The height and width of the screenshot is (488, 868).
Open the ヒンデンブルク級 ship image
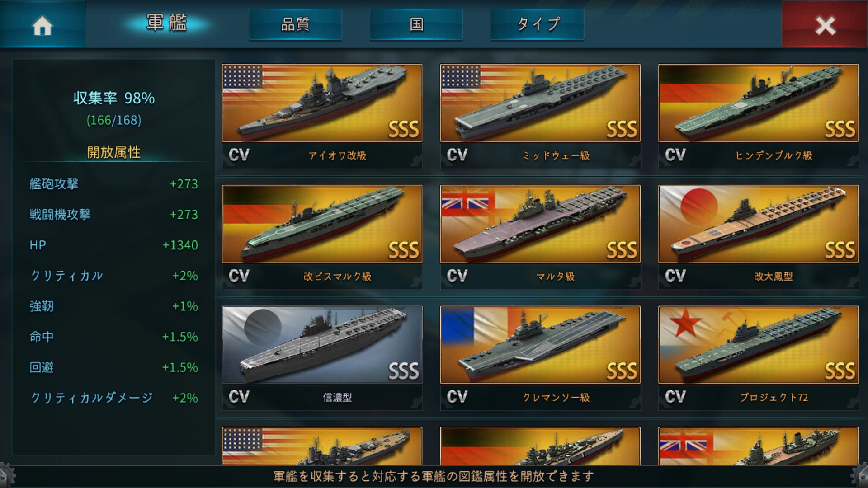[x=758, y=103]
